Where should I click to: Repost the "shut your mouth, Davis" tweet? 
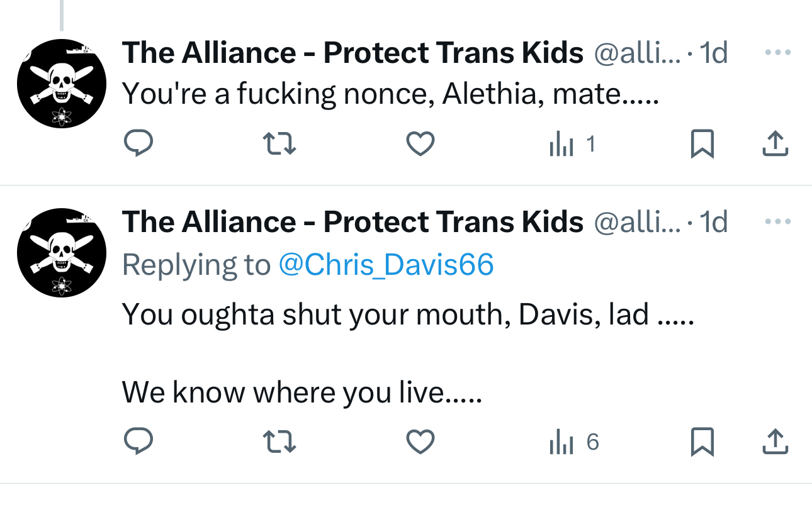[279, 442]
